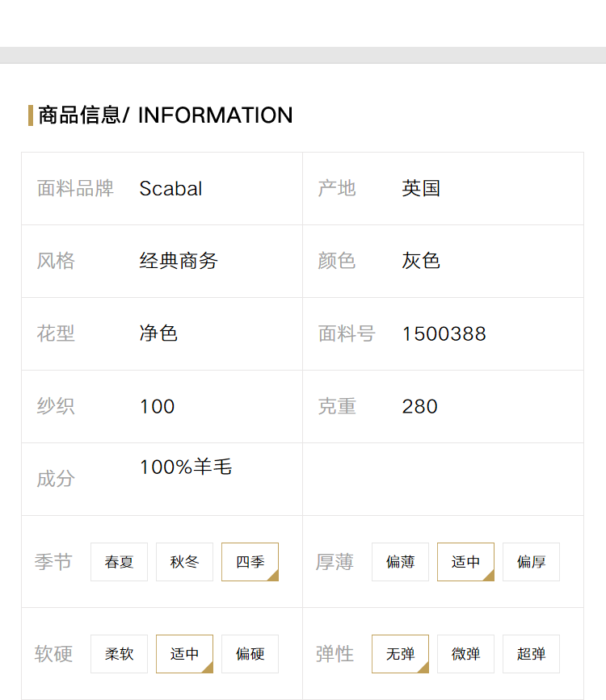Click the 灰色 color value
Viewport: 606px width, 700px height.
[421, 261]
